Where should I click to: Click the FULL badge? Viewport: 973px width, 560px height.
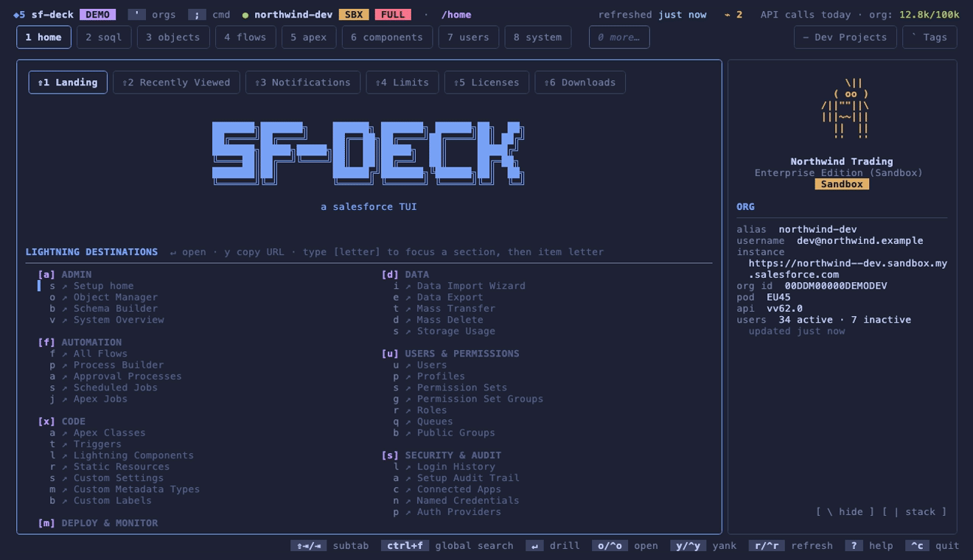click(393, 15)
